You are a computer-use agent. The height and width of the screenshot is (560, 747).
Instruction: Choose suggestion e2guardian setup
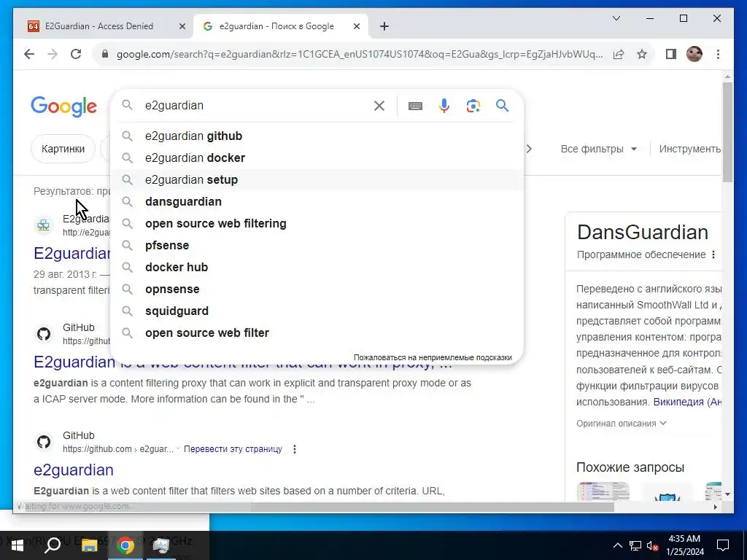[317, 180]
